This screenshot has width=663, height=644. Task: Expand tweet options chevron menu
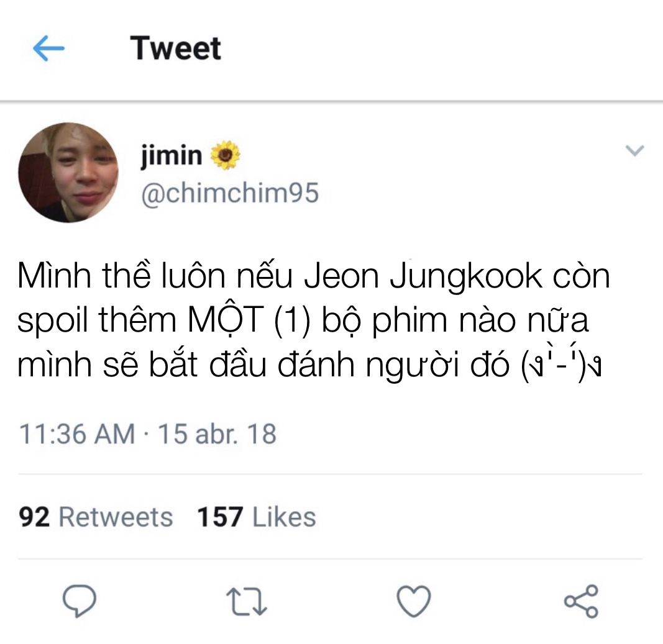(x=634, y=150)
